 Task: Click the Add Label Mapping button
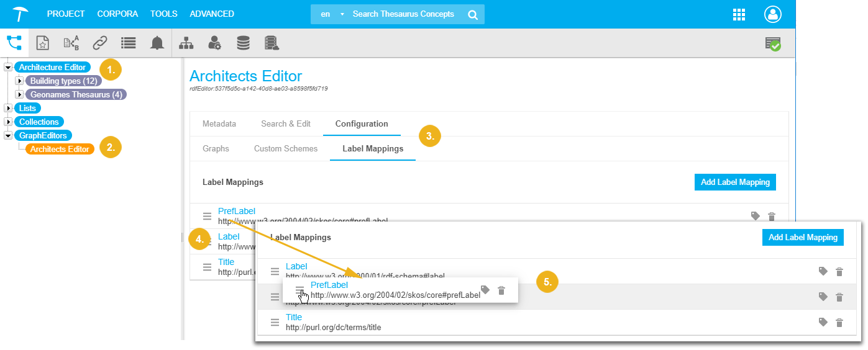(734, 182)
